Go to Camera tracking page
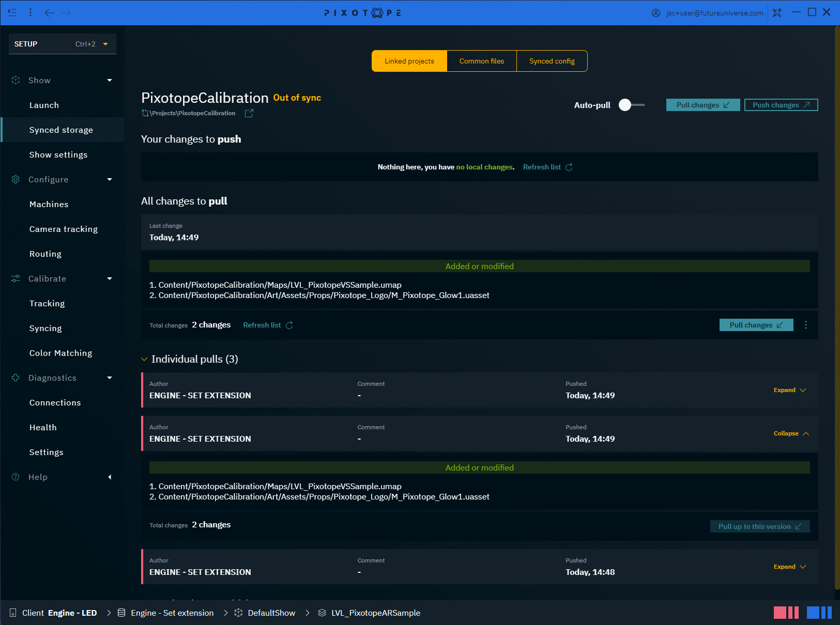The image size is (840, 625). pyautogui.click(x=63, y=229)
